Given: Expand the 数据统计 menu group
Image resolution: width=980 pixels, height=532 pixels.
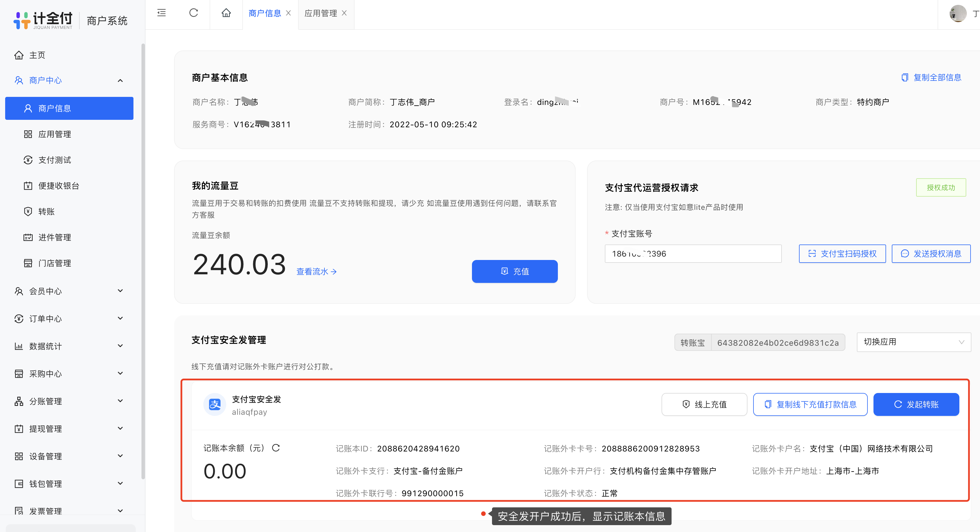Looking at the screenshot, I should [x=69, y=346].
